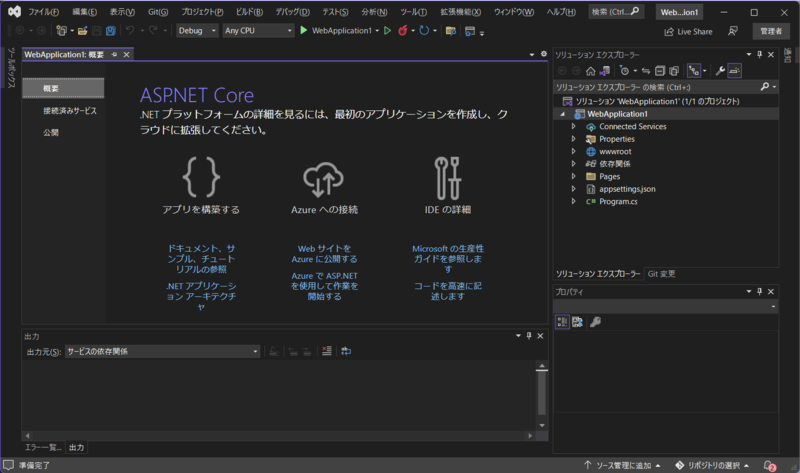The image size is (800, 473).
Task: Toggle auto-hide pin on Properties panel
Action: point(760,291)
